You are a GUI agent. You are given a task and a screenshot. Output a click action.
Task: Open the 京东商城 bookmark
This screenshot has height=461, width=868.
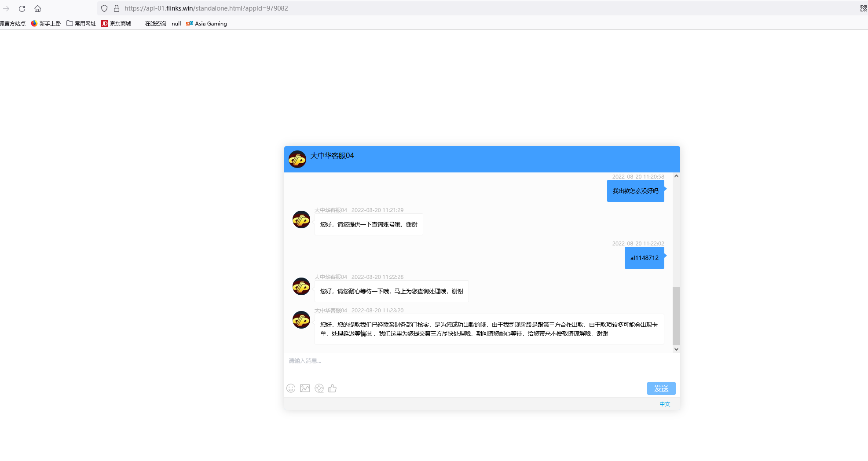117,24
